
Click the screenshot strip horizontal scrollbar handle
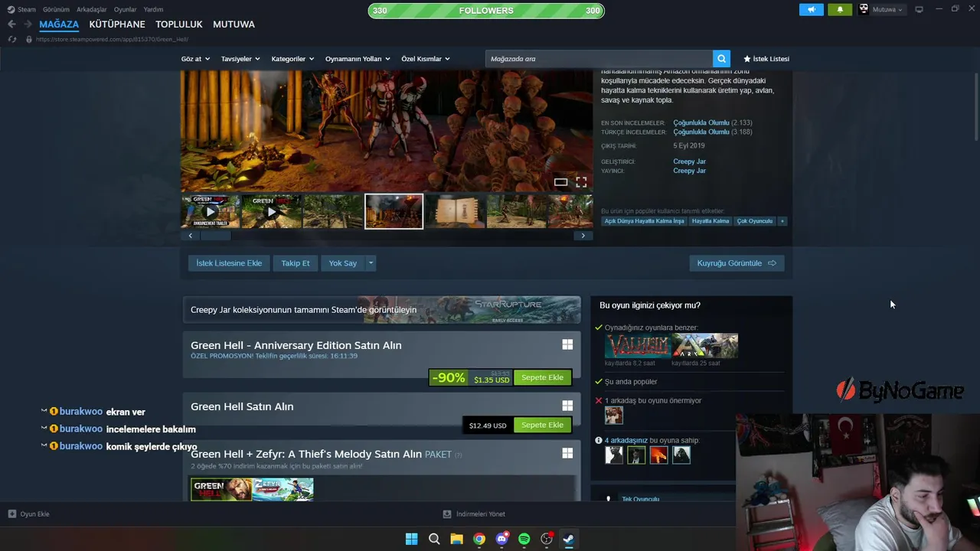[215, 236]
